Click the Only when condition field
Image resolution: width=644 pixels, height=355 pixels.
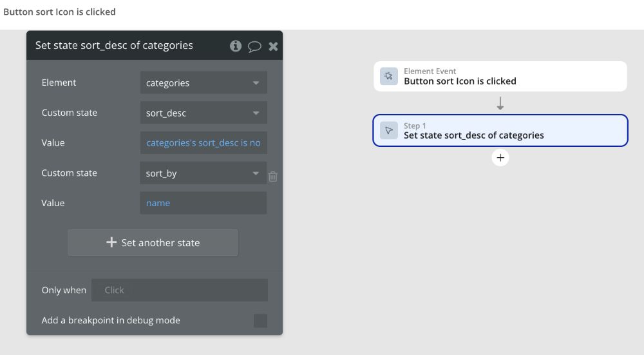[180, 290]
